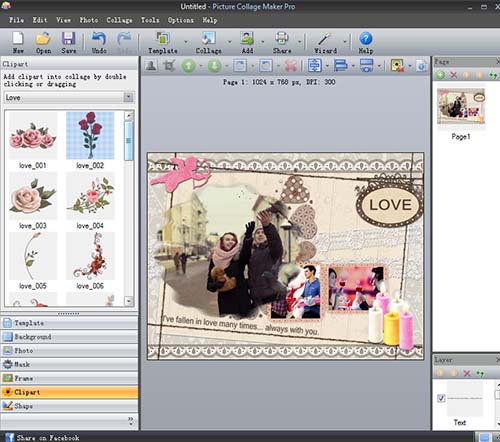
Task: Open the Options menu
Action: pos(181,20)
